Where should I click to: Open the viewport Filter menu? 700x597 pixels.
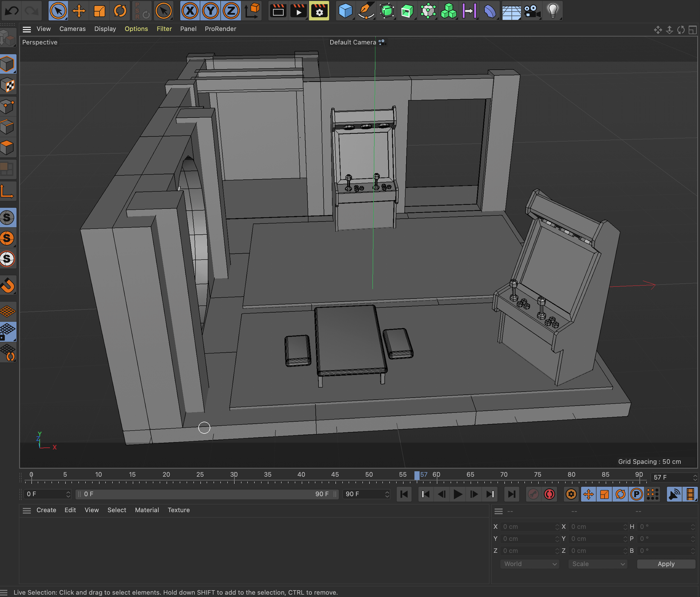point(164,29)
